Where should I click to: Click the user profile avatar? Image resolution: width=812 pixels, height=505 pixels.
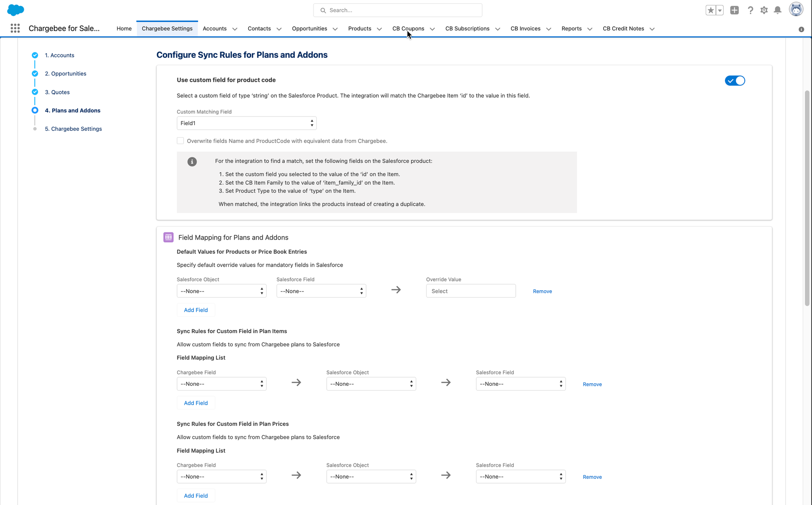(x=796, y=9)
